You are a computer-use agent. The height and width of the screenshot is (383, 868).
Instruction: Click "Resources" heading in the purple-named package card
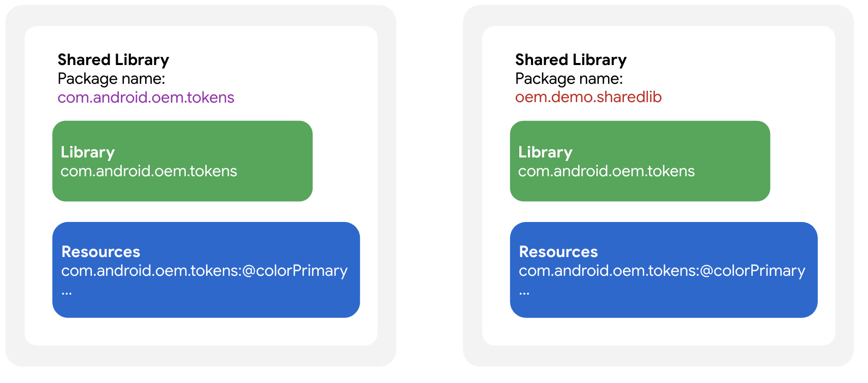point(101,252)
